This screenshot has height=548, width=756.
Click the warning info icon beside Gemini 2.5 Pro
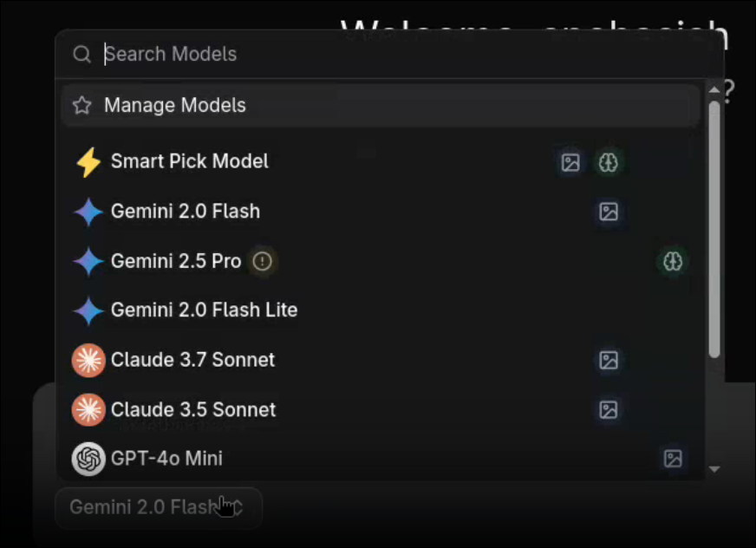click(x=263, y=262)
